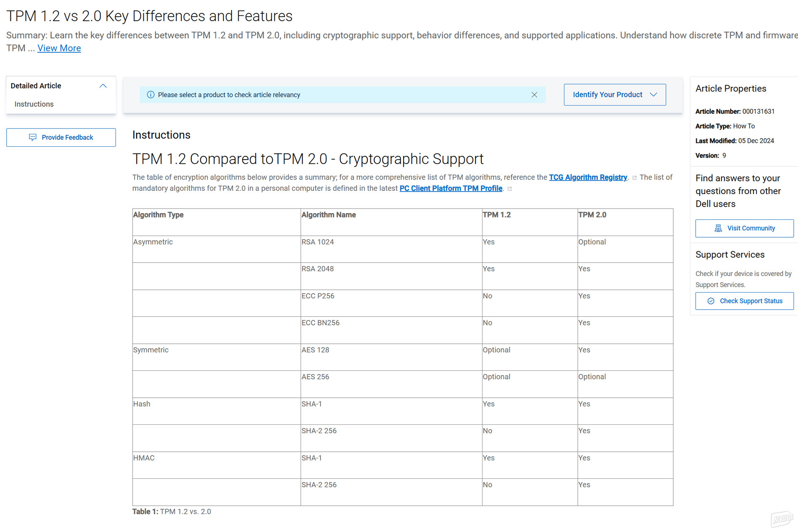Click the Identify Your Product chevron arrow
Image resolution: width=798 pixels, height=532 pixels.
coord(653,95)
